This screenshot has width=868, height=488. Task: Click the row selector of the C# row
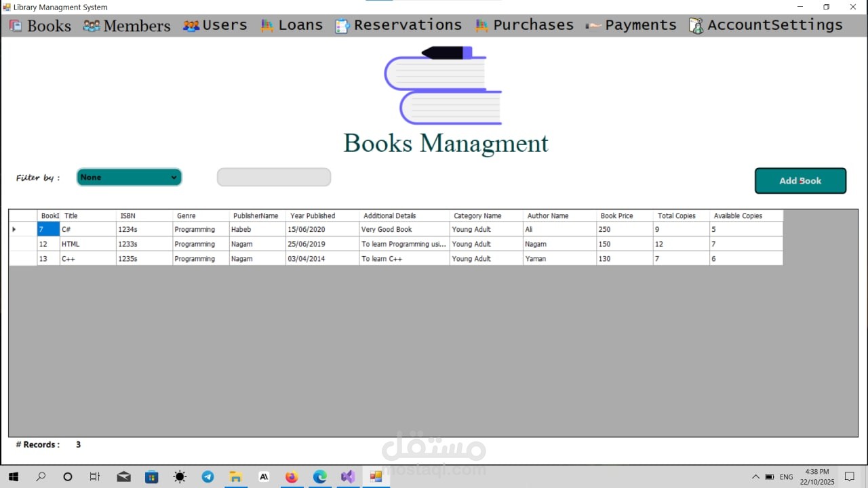[x=23, y=229]
